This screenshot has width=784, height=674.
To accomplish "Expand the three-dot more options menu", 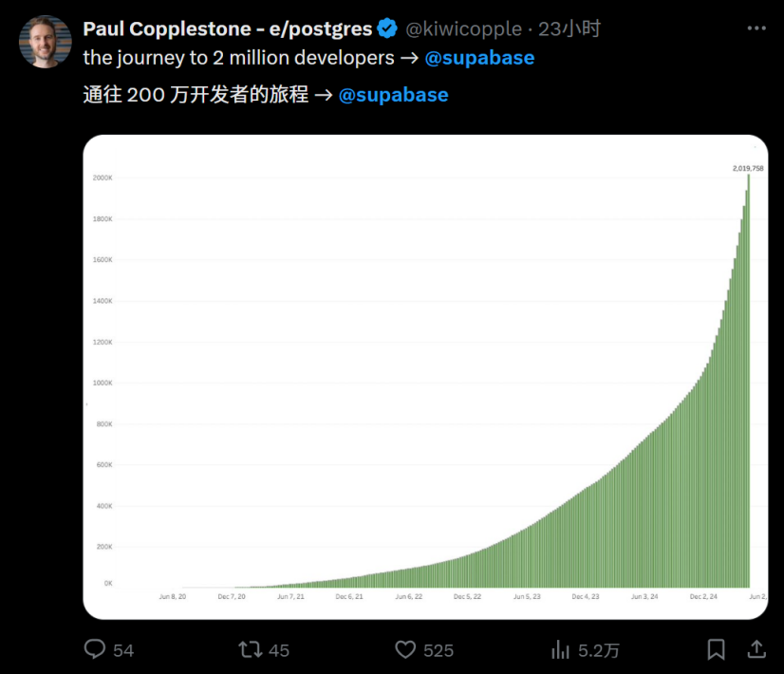I will [x=756, y=28].
